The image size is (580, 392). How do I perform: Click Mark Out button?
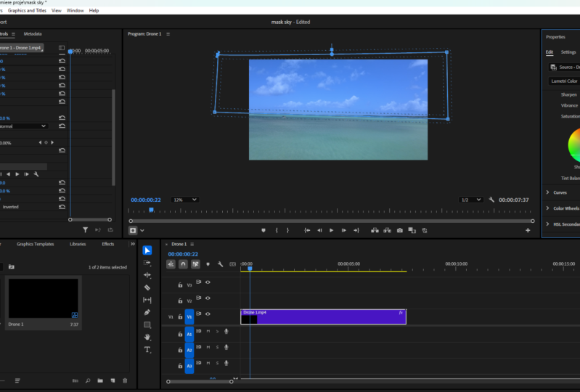click(287, 230)
